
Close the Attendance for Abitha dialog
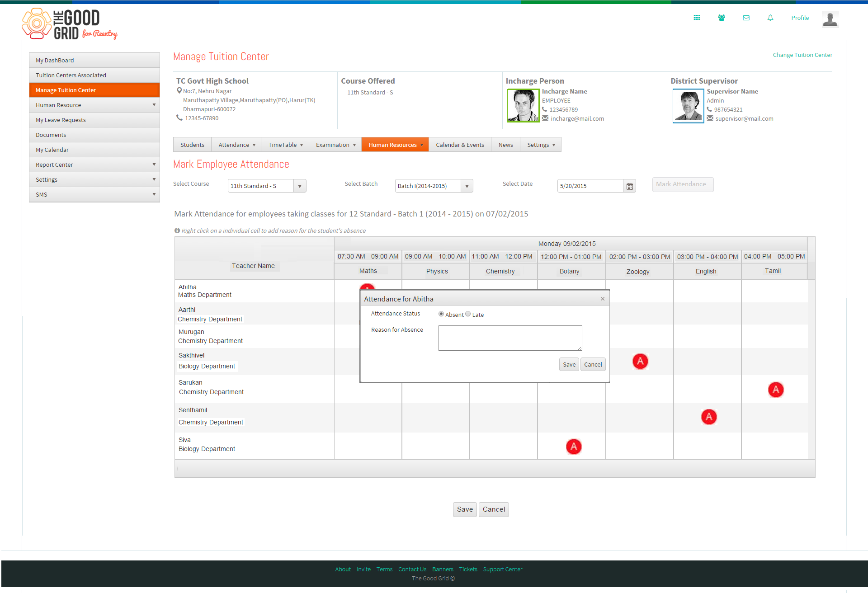(x=603, y=299)
